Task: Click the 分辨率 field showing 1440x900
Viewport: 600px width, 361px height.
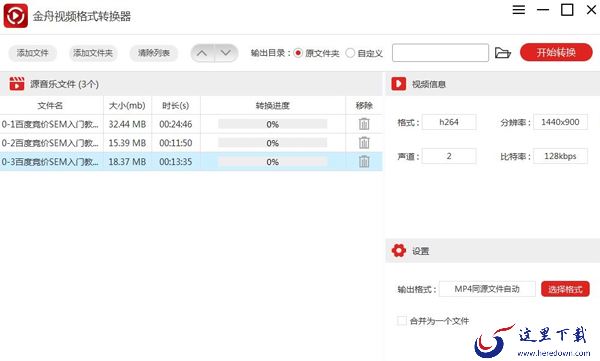Action: point(560,122)
